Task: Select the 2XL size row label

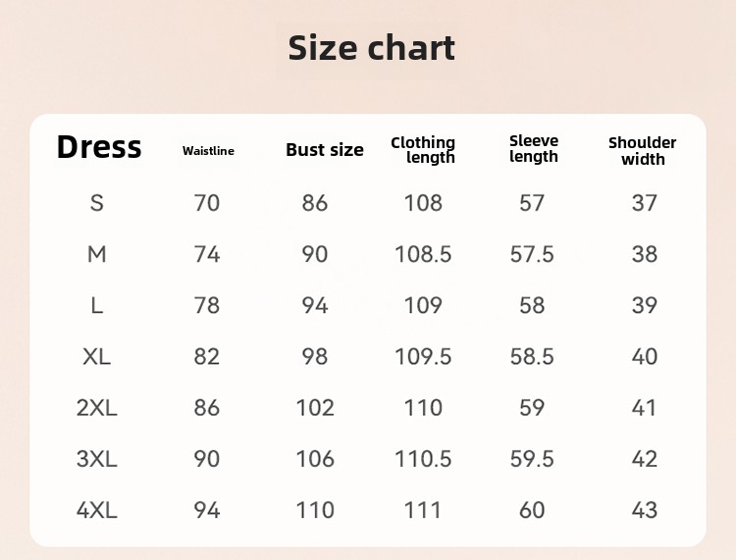Action: coord(97,408)
